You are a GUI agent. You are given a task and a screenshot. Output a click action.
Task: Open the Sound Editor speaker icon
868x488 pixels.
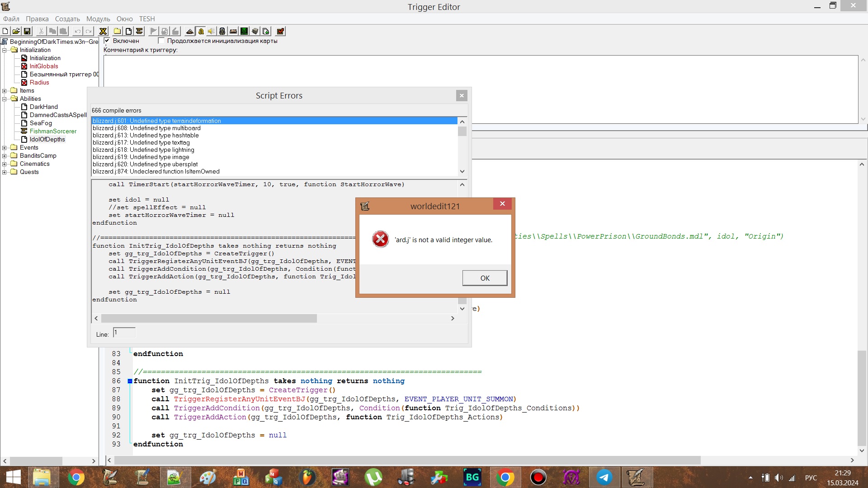pyautogui.click(x=211, y=31)
